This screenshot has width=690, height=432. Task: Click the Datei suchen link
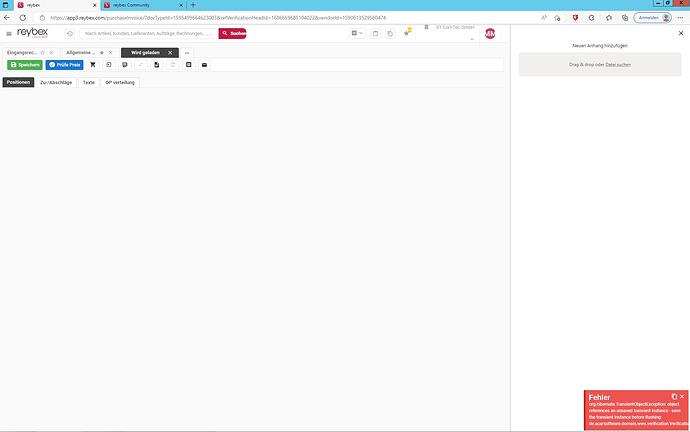618,65
